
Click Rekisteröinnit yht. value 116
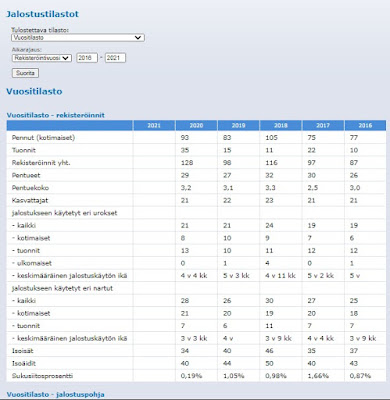pos(271,163)
